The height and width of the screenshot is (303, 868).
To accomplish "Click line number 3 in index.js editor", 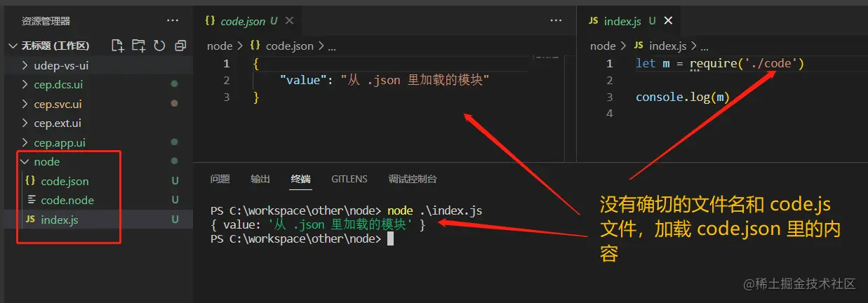I will click(x=610, y=97).
